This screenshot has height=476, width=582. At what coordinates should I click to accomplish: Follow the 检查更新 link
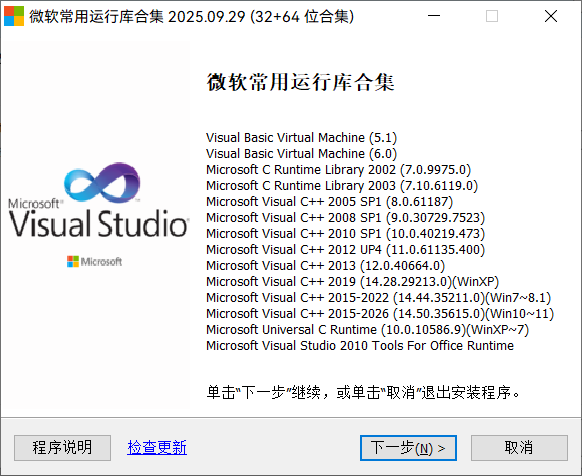tap(157, 447)
